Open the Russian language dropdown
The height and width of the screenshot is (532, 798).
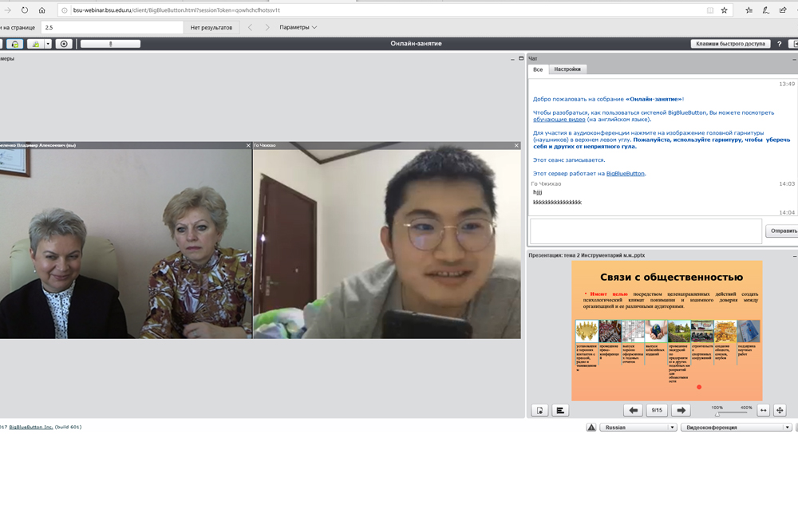point(638,428)
